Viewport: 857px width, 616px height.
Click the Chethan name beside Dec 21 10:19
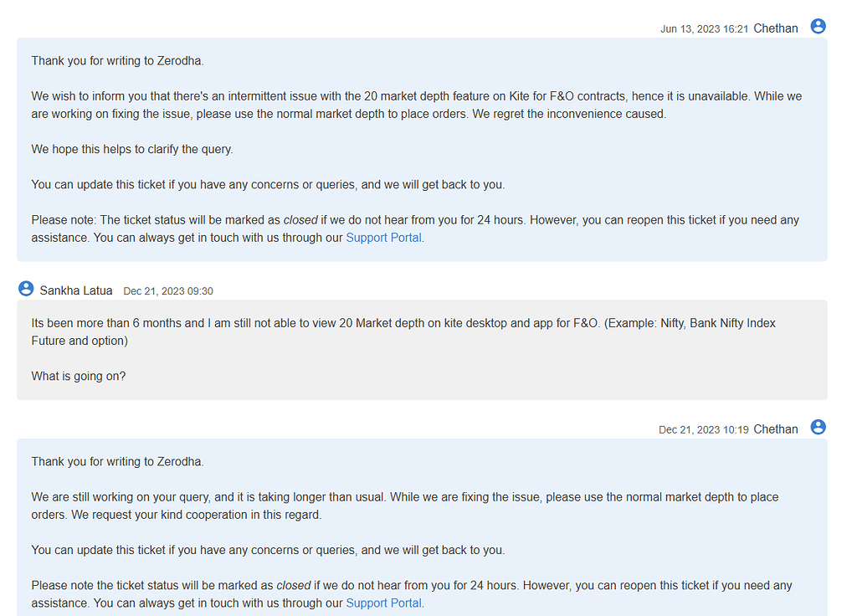tap(776, 429)
